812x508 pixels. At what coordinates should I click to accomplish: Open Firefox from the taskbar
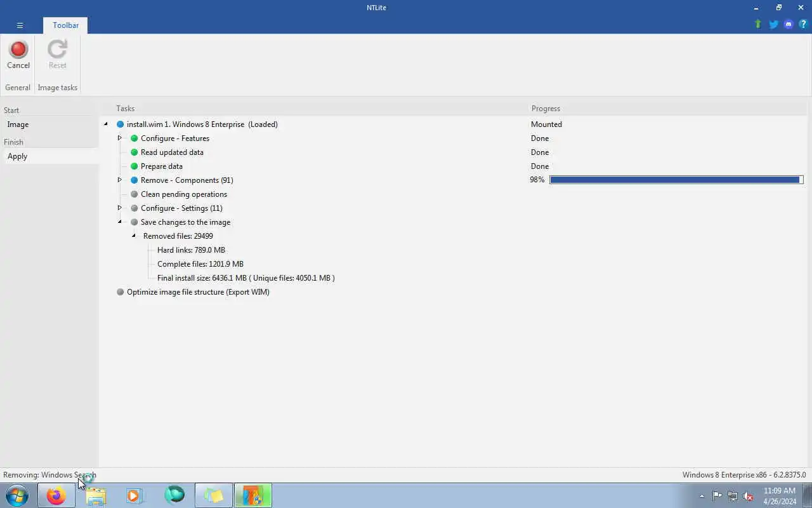tap(56, 495)
